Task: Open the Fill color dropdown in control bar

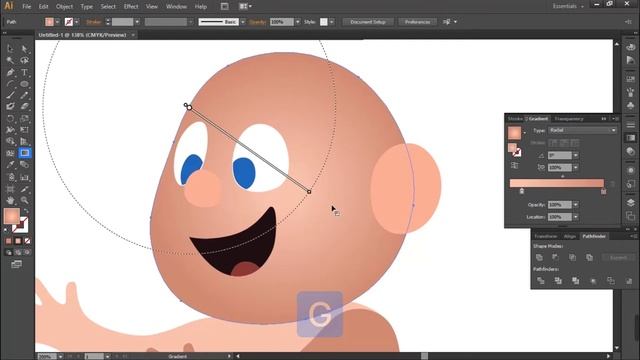Action: 58,22
